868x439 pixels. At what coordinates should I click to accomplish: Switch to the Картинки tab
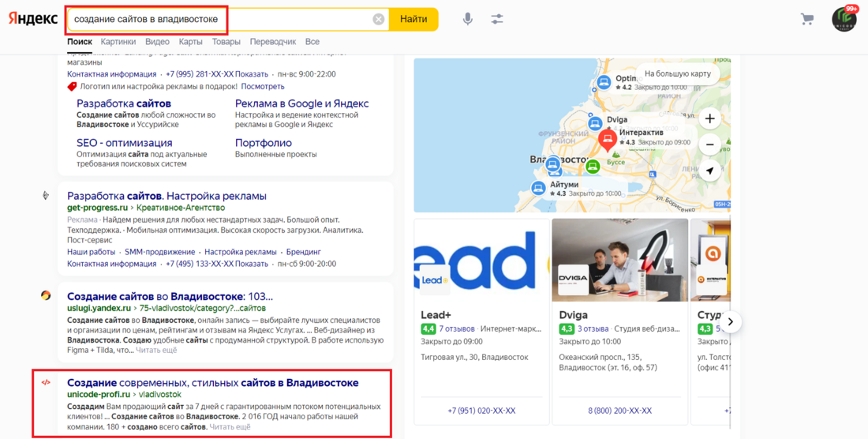click(x=118, y=42)
